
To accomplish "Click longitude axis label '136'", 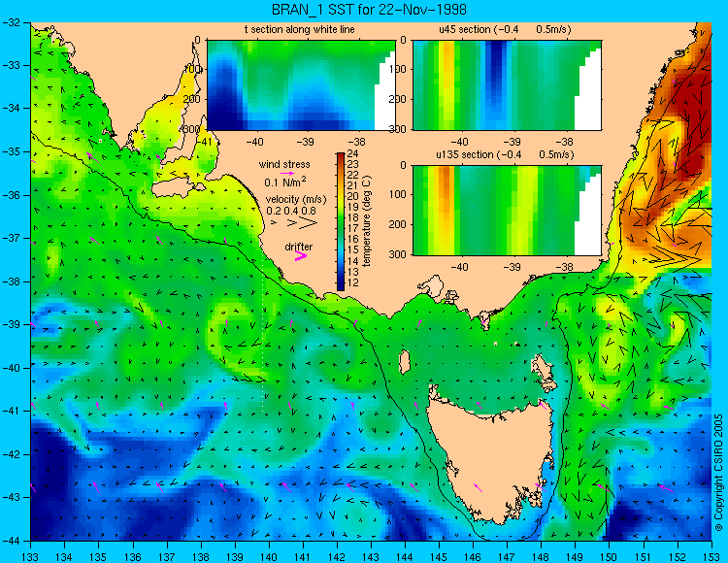I will [x=133, y=555].
